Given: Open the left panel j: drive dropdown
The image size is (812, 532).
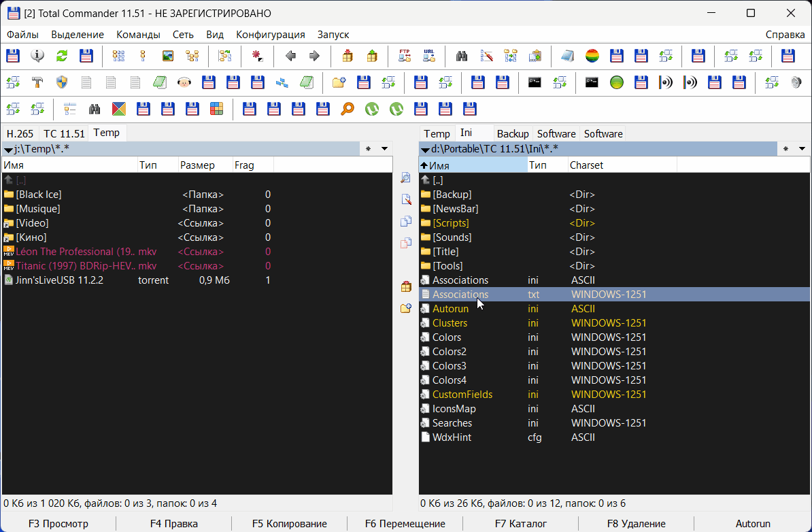Looking at the screenshot, I should 8,149.
